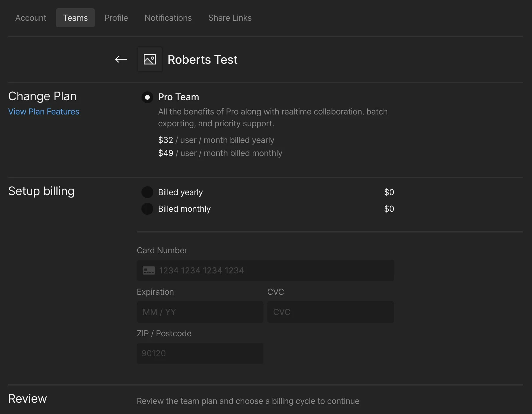
Task: Choose the Billed yearly option
Action: tap(147, 192)
